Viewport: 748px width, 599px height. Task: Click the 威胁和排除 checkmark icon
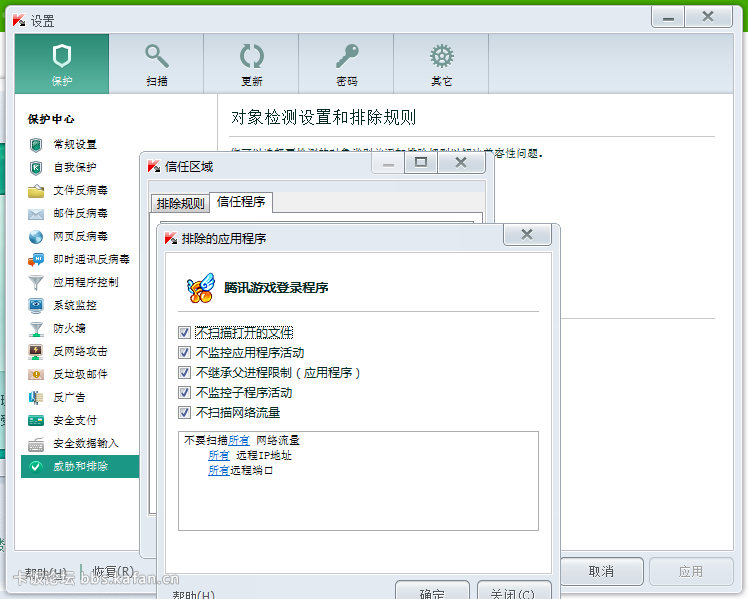coord(35,466)
